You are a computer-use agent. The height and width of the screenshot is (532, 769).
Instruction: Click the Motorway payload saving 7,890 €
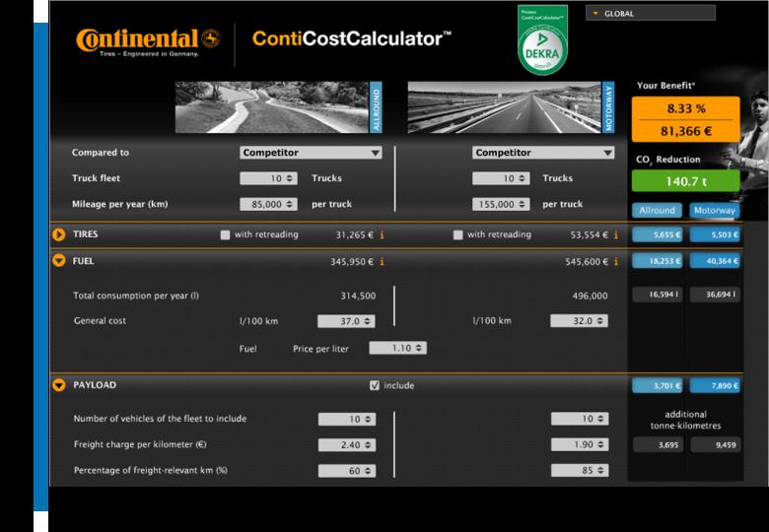[715, 385]
